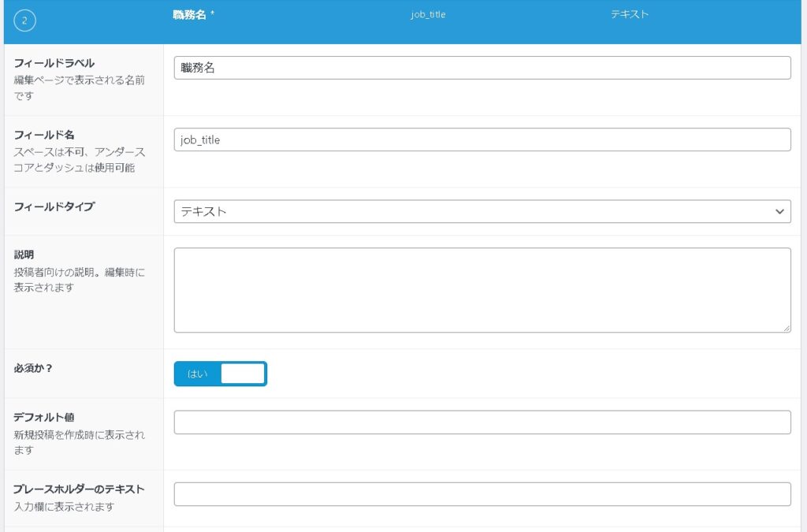Focus the フィールドラベル input containing 職務名

point(482,68)
